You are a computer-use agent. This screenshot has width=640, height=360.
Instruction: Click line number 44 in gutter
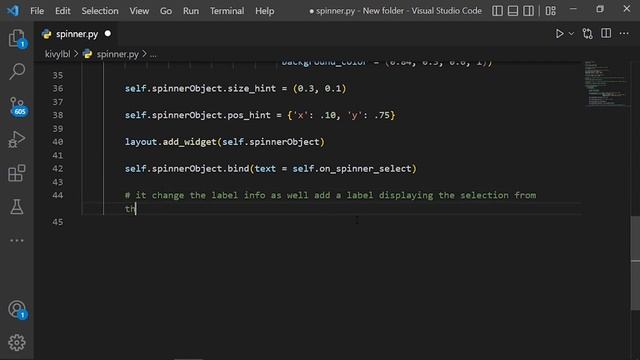point(58,196)
